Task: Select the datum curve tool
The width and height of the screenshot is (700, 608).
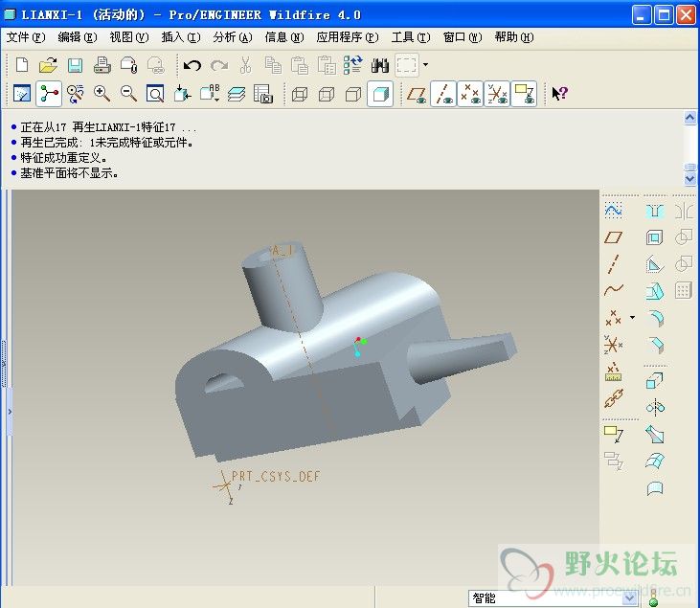Action: 614,291
